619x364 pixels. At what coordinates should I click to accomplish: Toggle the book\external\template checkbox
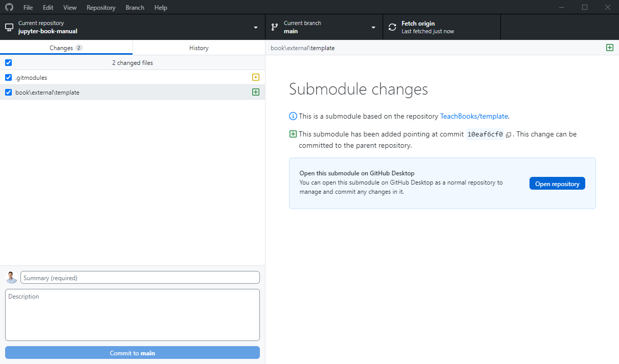point(8,92)
